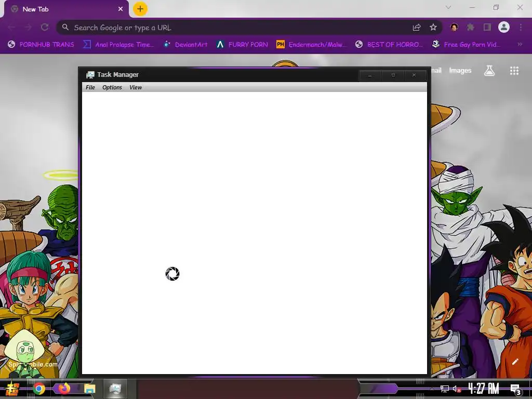Open the avatar extension icon in the toolbar
This screenshot has height=399, width=532.
click(x=454, y=27)
